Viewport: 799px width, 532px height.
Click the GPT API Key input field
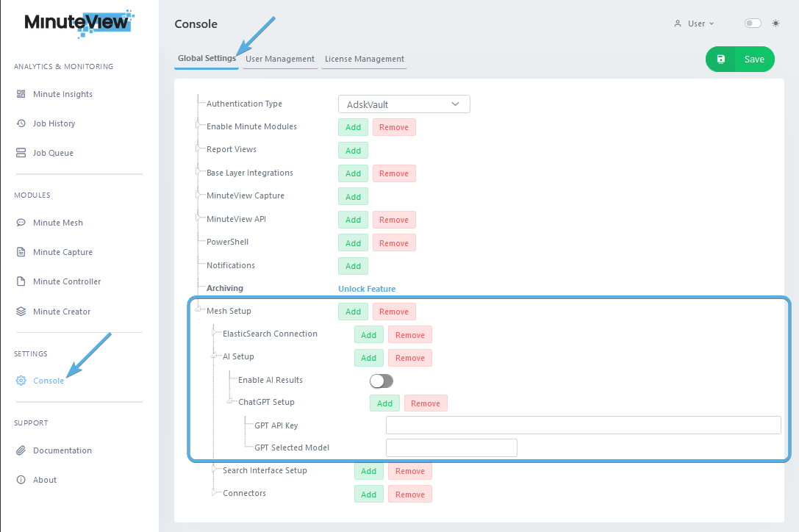click(583, 425)
